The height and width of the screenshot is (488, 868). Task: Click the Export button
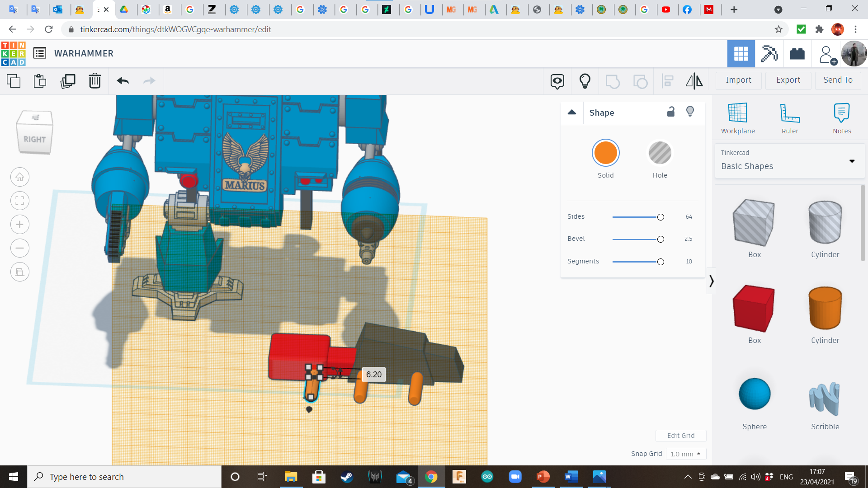(x=788, y=80)
